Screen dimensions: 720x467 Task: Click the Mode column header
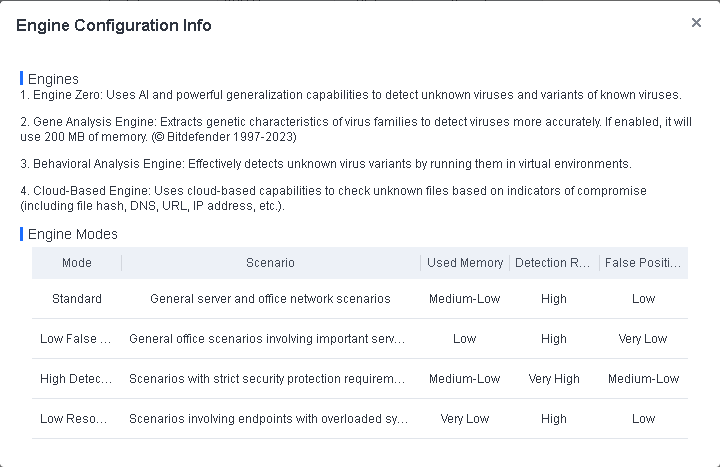77,263
